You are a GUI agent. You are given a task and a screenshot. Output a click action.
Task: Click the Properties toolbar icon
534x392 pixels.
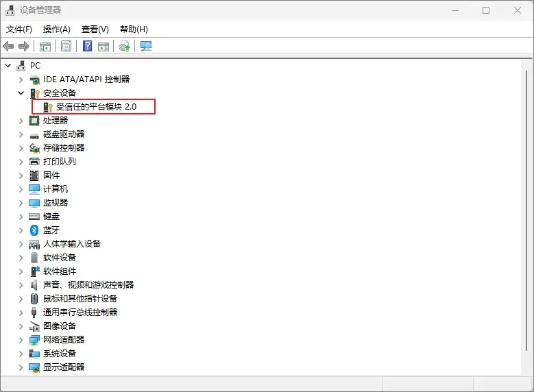[66, 46]
